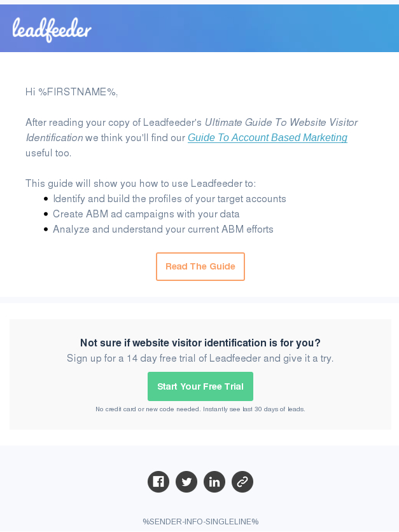Select the Create ABM ad campaigns bullet
The width and height of the screenshot is (399, 532).
pyautogui.click(x=146, y=214)
